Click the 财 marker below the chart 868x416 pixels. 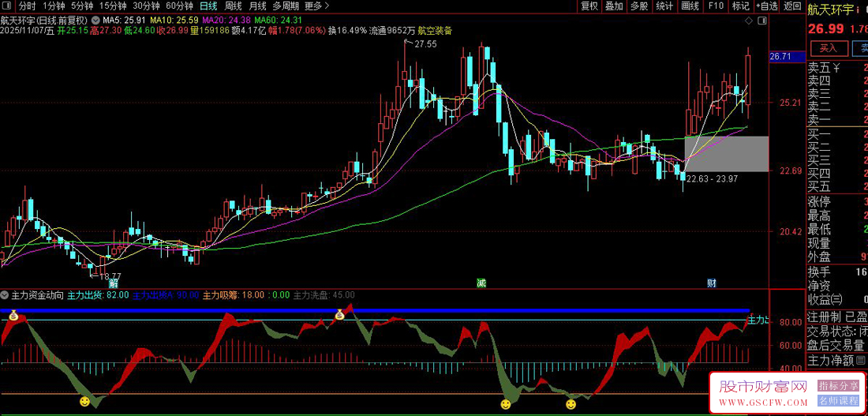pos(712,283)
